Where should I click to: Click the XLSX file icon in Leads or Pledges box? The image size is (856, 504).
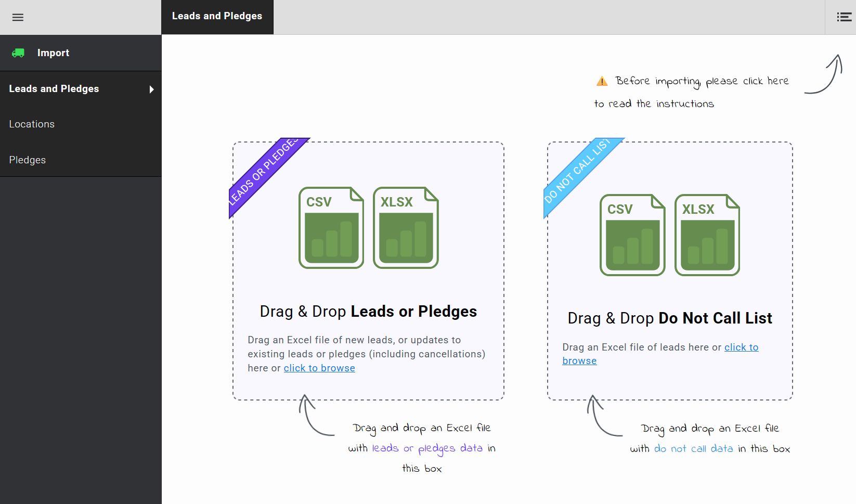[x=406, y=227]
